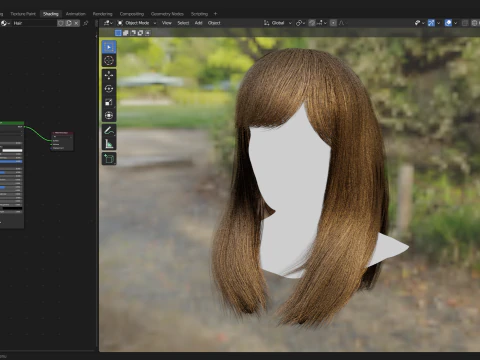Open the Object Mode dropdown
This screenshot has height=360, width=480.
pos(137,23)
